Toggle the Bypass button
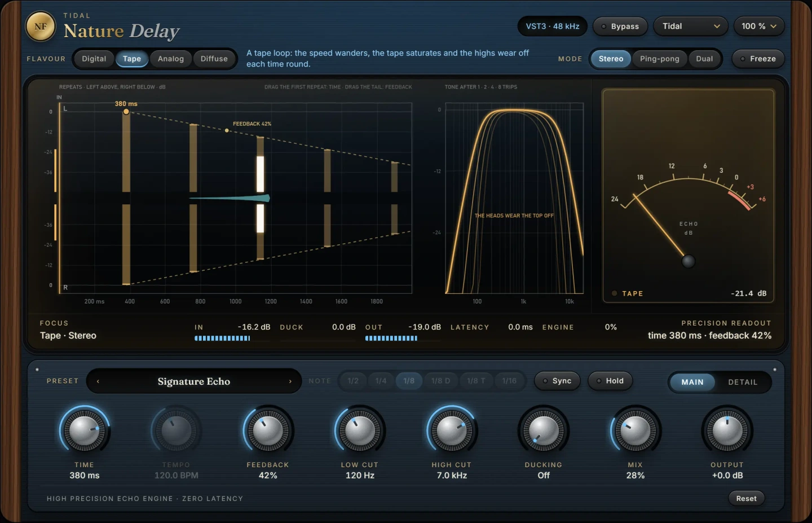The height and width of the screenshot is (523, 812). click(x=620, y=27)
